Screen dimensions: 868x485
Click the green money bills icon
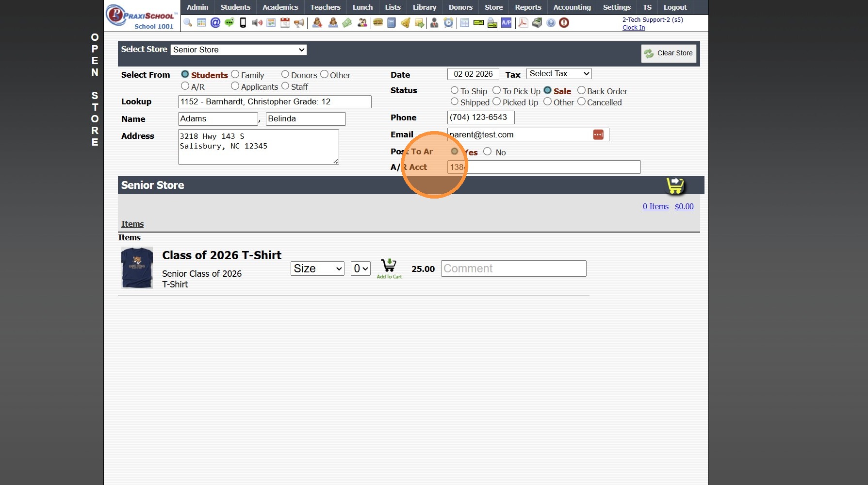347,23
